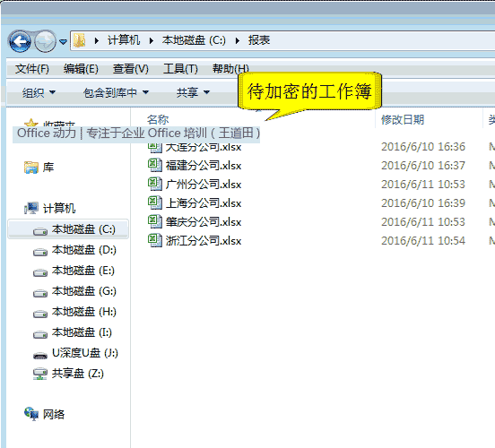Click date 2016/6/11 10:54 of 浙江分公司
Image resolution: width=495 pixels, height=448 pixels.
pos(423,241)
